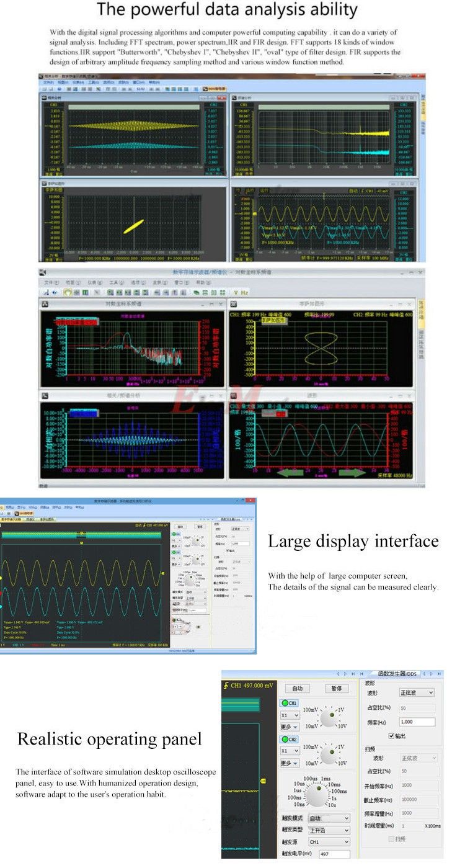Select the 数字存储示波器 tab in the large display window
465x868 pixels.
coord(11,520)
